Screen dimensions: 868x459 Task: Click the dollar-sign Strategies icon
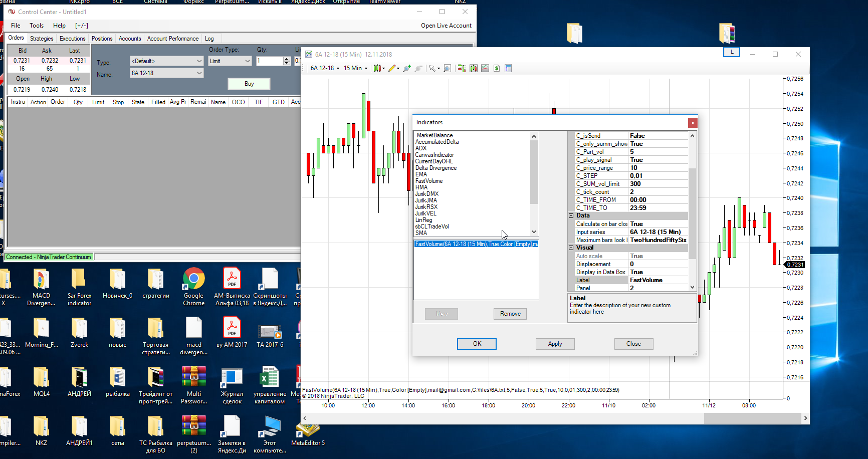tap(497, 68)
